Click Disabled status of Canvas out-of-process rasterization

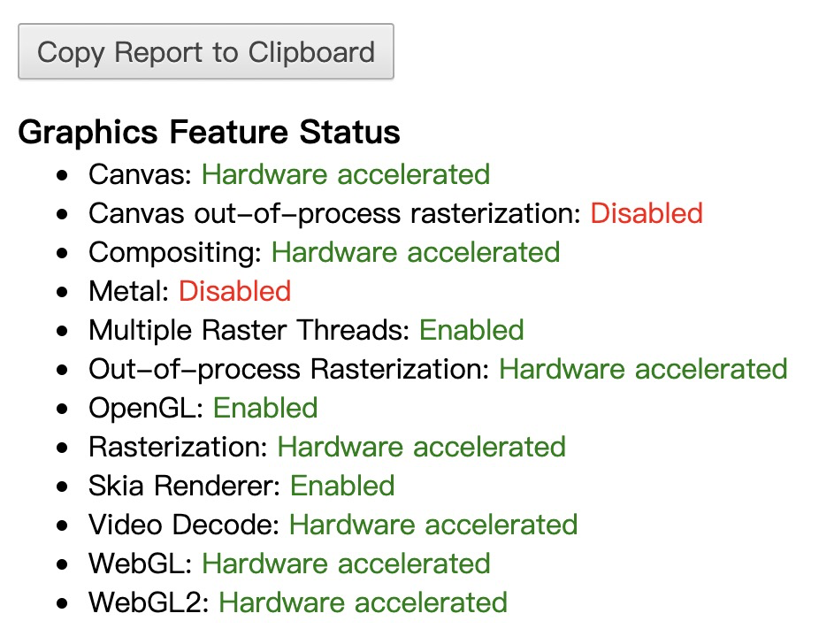[647, 213]
